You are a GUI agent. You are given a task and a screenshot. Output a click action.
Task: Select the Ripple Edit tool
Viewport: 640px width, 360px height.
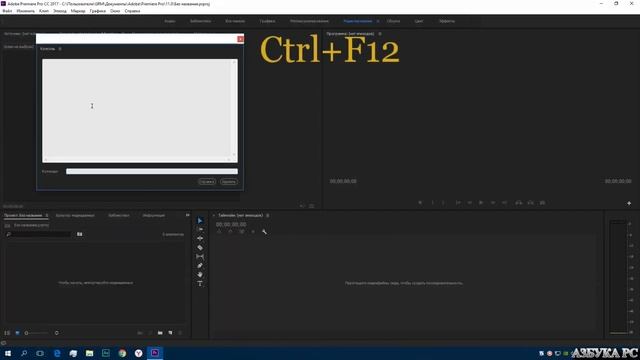point(200,238)
